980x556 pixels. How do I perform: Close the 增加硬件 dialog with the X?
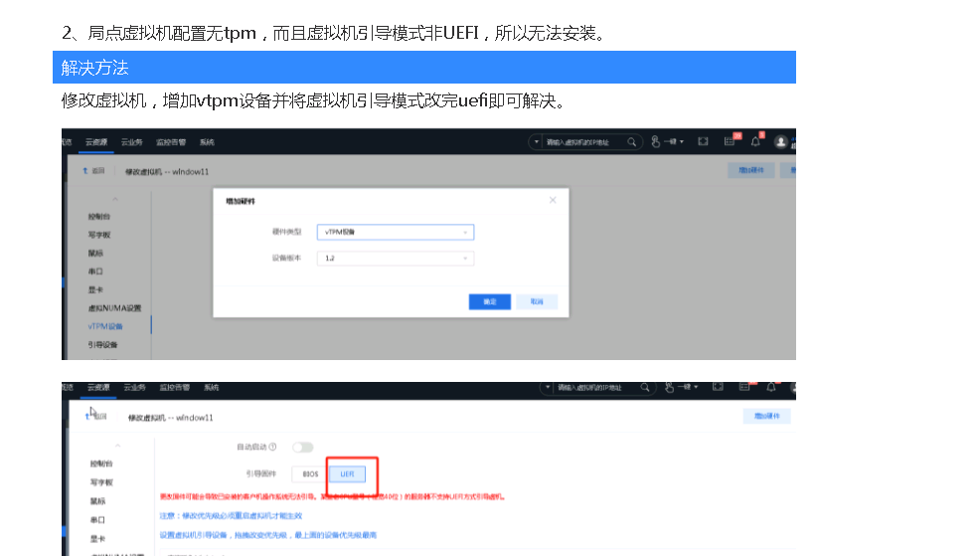553,200
